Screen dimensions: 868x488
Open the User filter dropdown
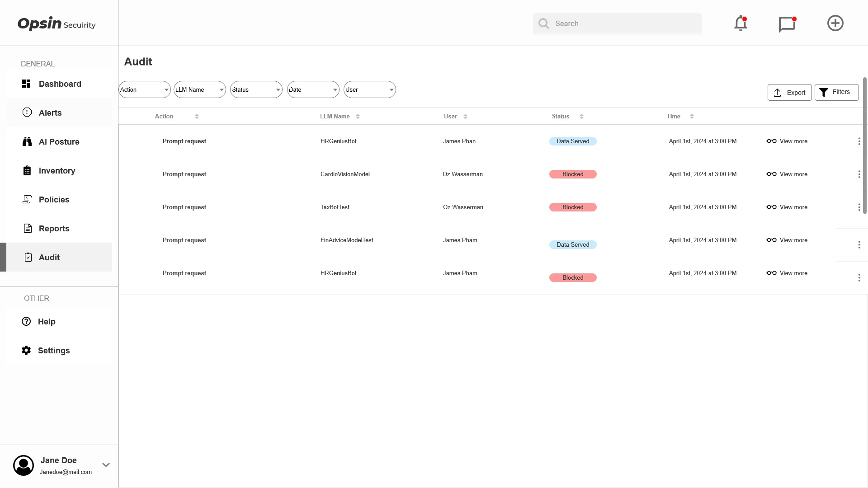point(370,89)
